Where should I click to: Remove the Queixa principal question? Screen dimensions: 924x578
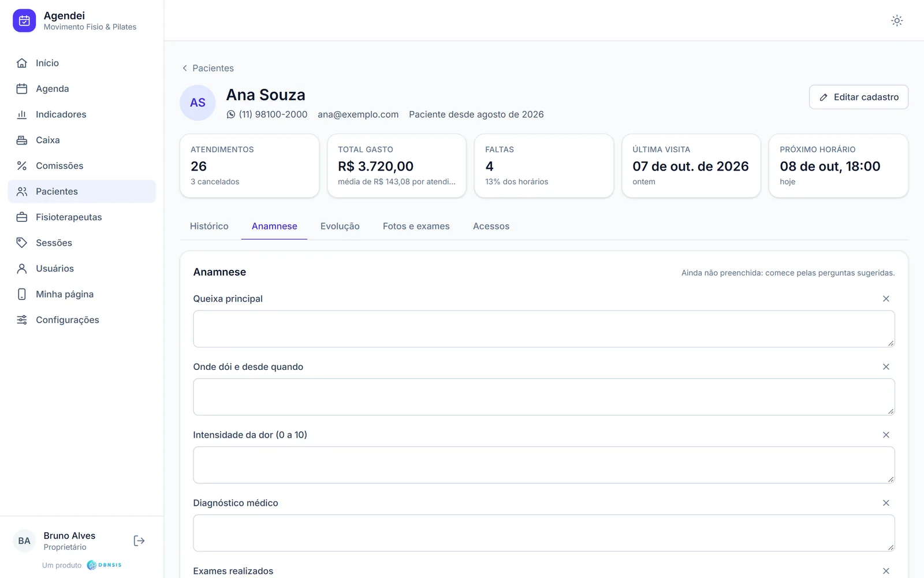(x=886, y=299)
